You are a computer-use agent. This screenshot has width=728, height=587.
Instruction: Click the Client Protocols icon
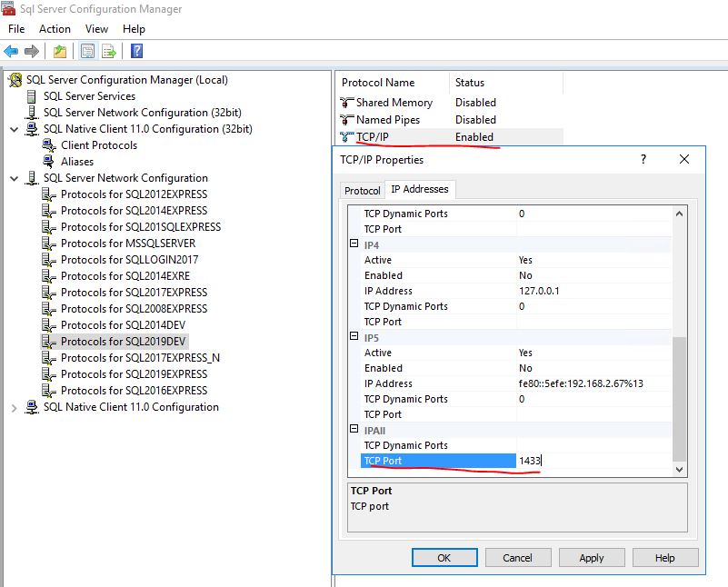49,145
